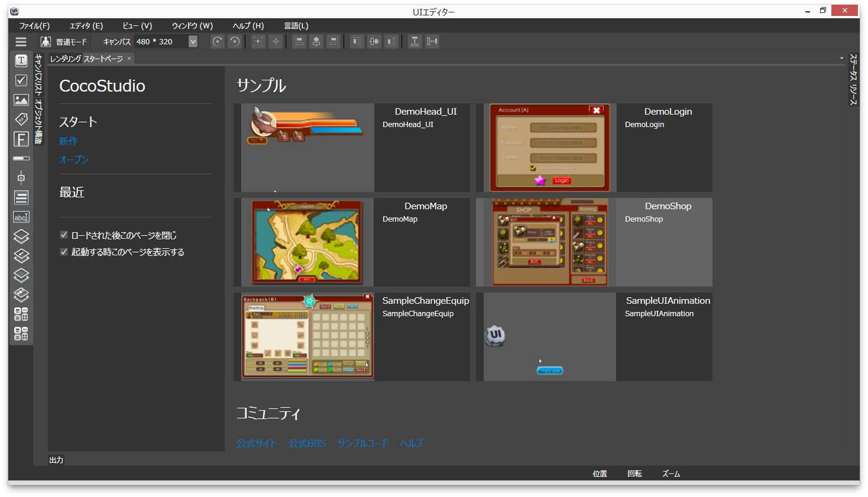
Task: Select the Text label widget tool
Action: [21, 61]
